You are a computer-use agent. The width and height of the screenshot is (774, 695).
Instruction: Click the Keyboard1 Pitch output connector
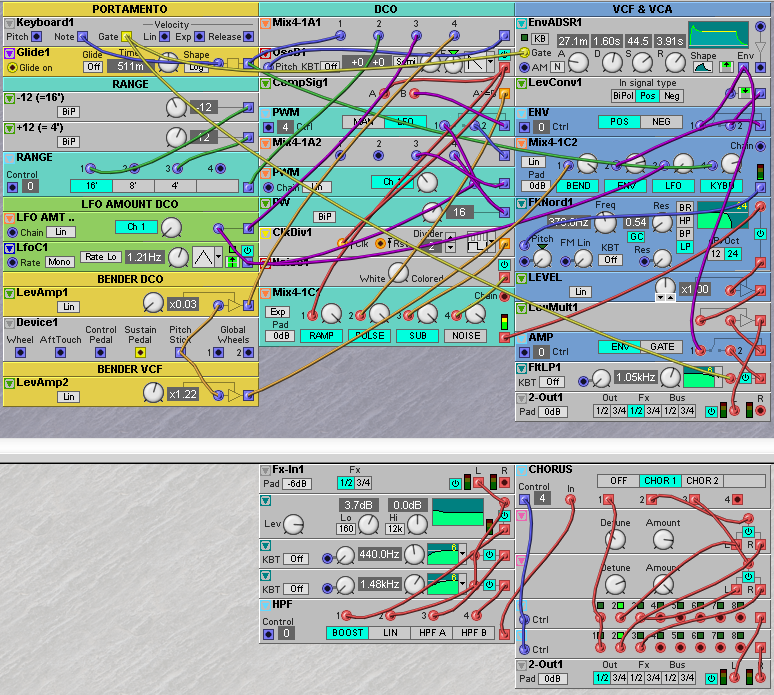point(37,37)
